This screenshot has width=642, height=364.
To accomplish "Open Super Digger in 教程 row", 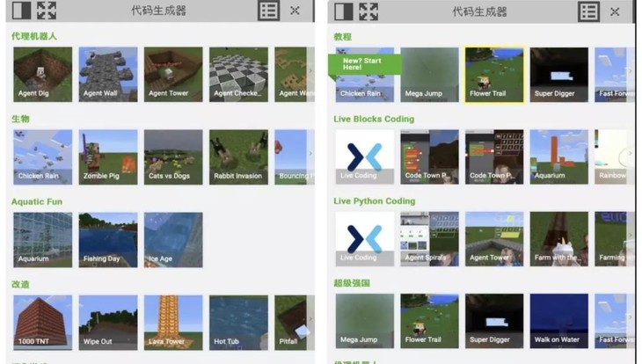I will pyautogui.click(x=558, y=75).
